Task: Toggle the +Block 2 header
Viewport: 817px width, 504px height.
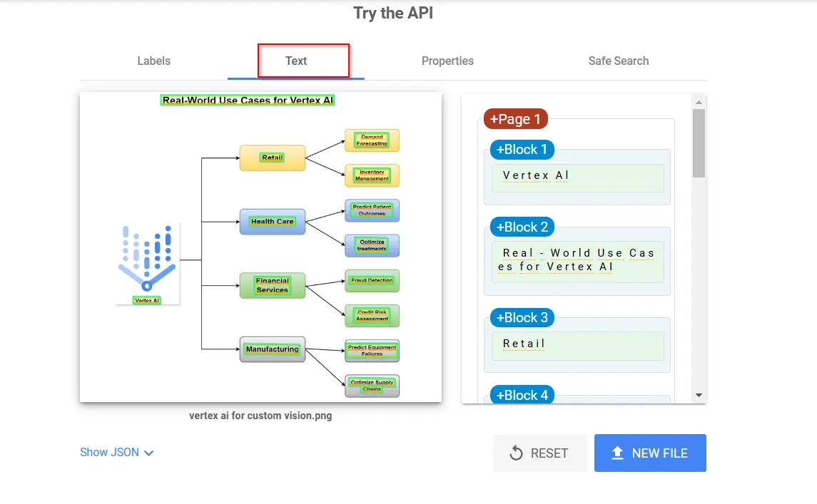Action: click(x=522, y=227)
